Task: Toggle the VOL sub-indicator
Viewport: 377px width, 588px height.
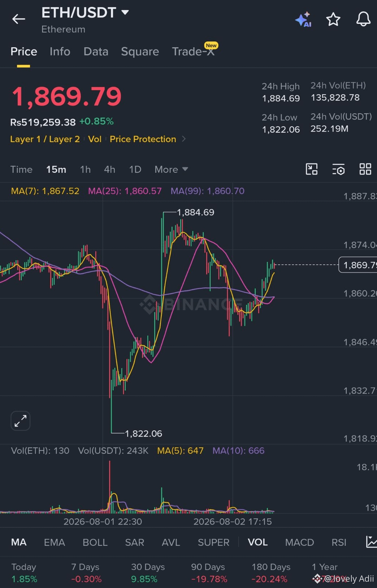Action: [x=257, y=542]
